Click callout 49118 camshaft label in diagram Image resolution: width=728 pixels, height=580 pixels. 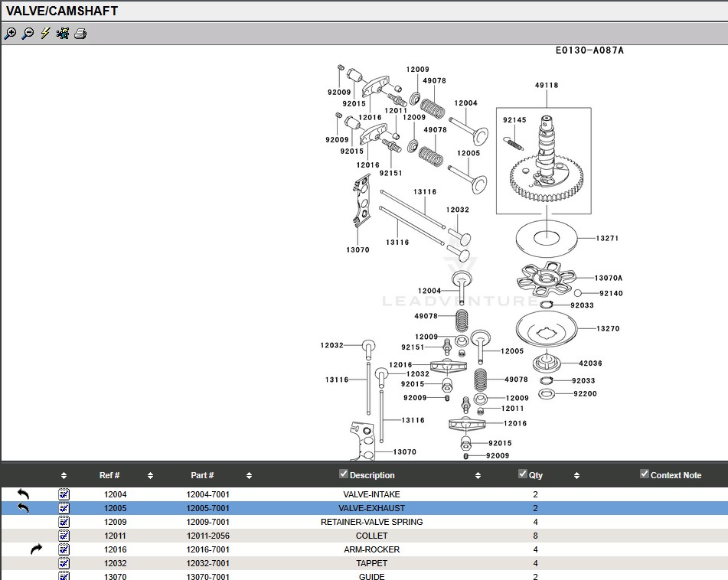[546, 86]
